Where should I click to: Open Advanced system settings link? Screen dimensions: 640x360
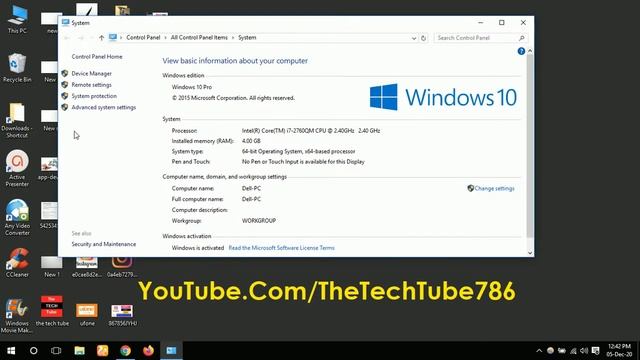point(104,107)
